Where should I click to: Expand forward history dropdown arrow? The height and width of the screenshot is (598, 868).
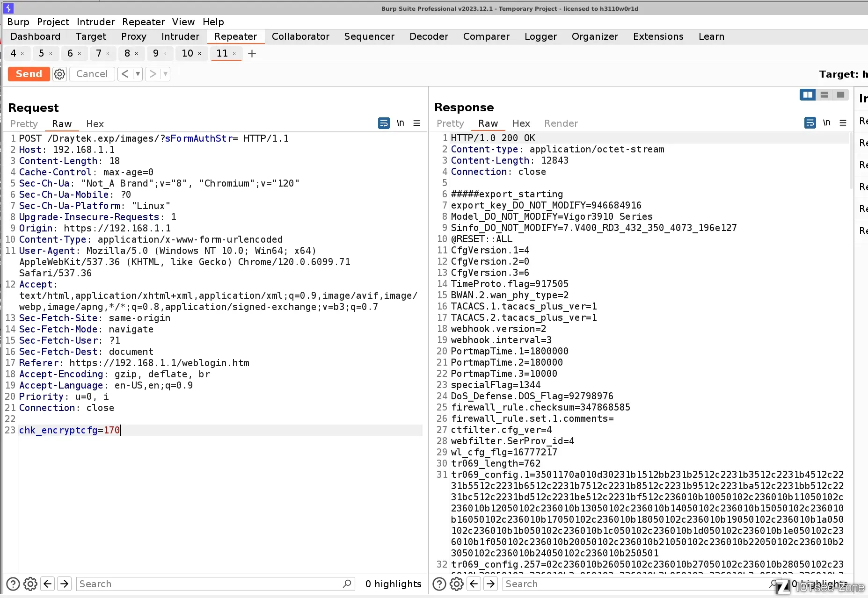point(165,74)
